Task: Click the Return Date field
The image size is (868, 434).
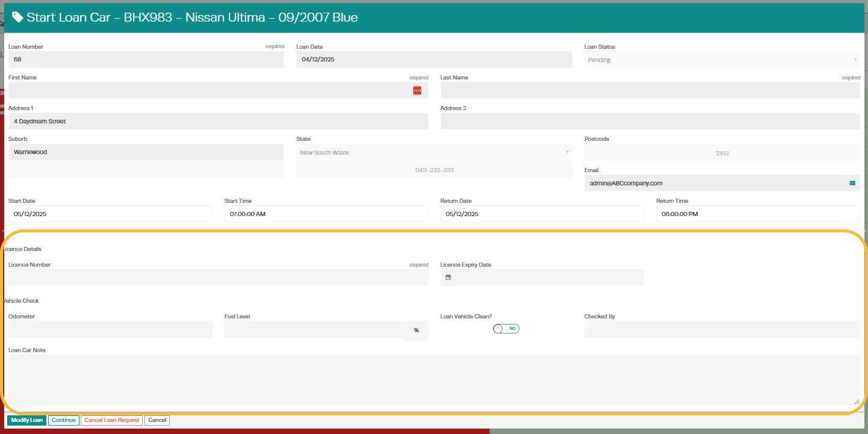Action: (x=542, y=214)
